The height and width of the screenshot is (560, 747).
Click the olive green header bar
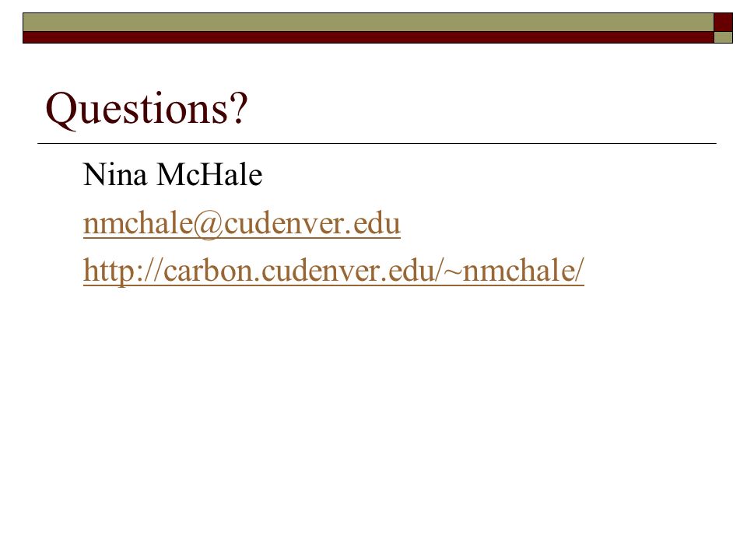[368, 23]
